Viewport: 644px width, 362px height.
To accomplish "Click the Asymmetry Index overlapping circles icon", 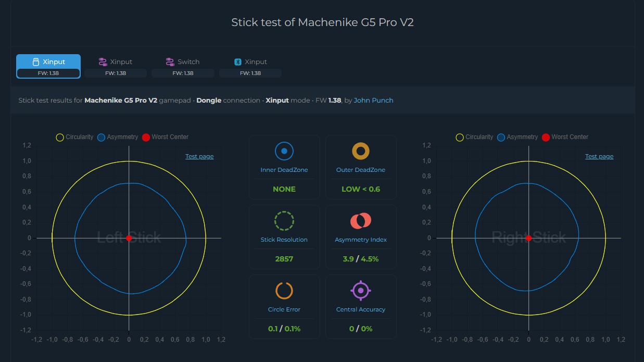I will 361,221.
